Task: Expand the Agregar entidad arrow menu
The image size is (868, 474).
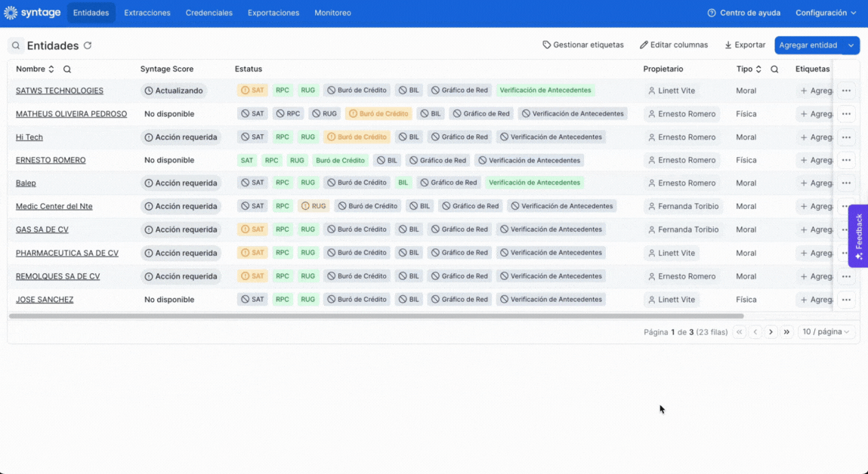Action: point(851,45)
